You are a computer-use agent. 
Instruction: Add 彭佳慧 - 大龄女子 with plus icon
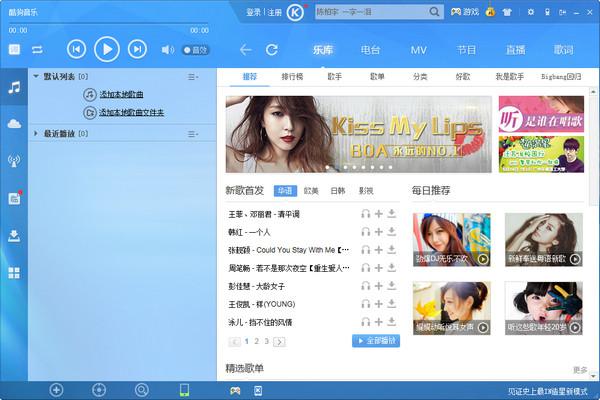pos(378,286)
